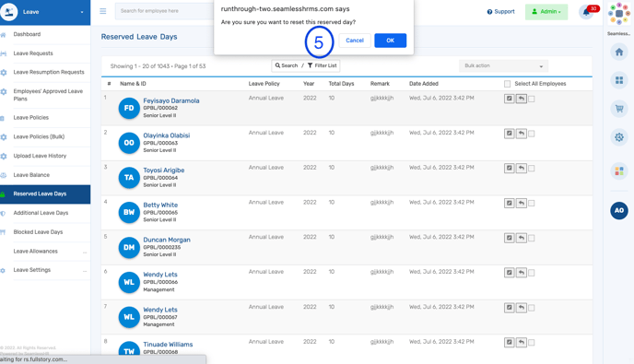Confirm the reset by clicking OK
634x364 pixels.
click(x=390, y=41)
